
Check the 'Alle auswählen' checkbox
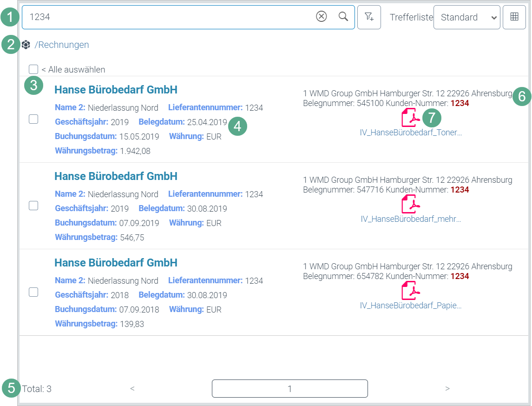pos(33,69)
